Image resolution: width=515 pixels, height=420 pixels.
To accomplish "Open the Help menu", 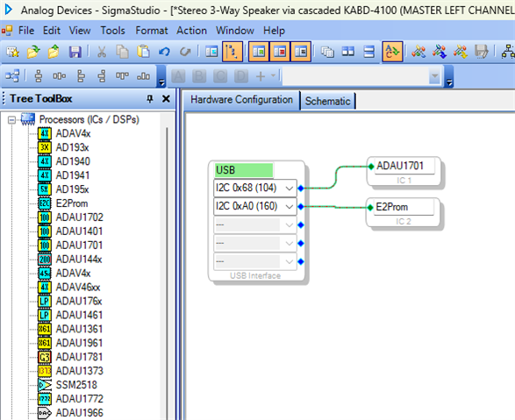I will 274,31.
